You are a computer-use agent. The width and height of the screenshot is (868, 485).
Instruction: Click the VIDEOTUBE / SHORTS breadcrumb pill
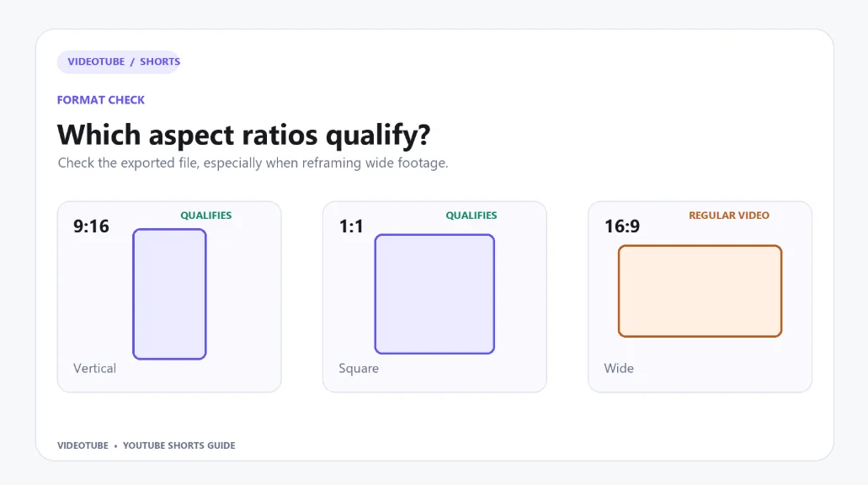coord(119,61)
